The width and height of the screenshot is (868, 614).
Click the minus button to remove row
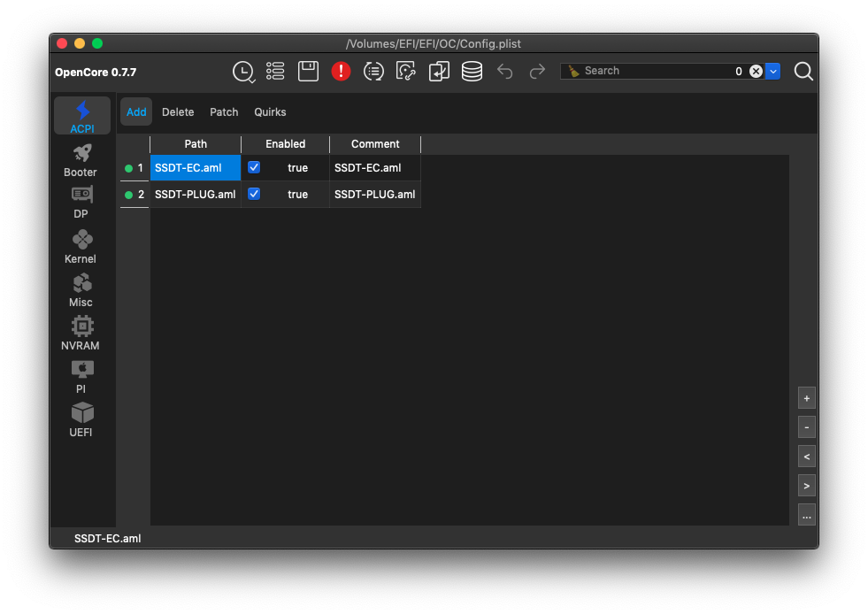coord(807,427)
